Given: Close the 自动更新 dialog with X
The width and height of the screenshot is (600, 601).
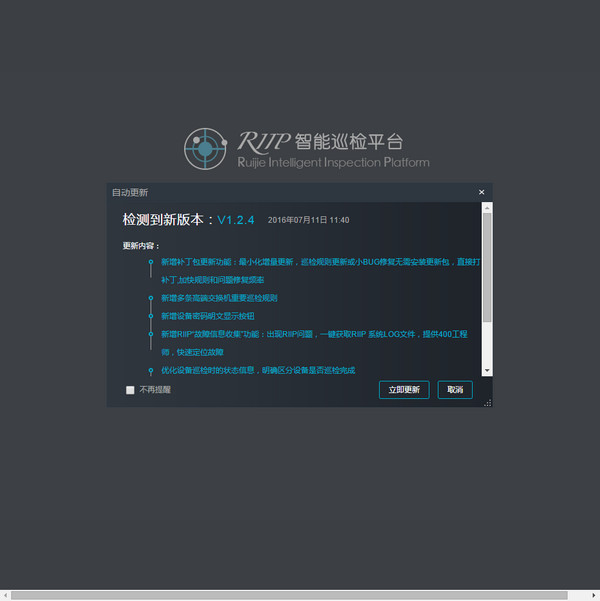Looking at the screenshot, I should pos(481,192).
